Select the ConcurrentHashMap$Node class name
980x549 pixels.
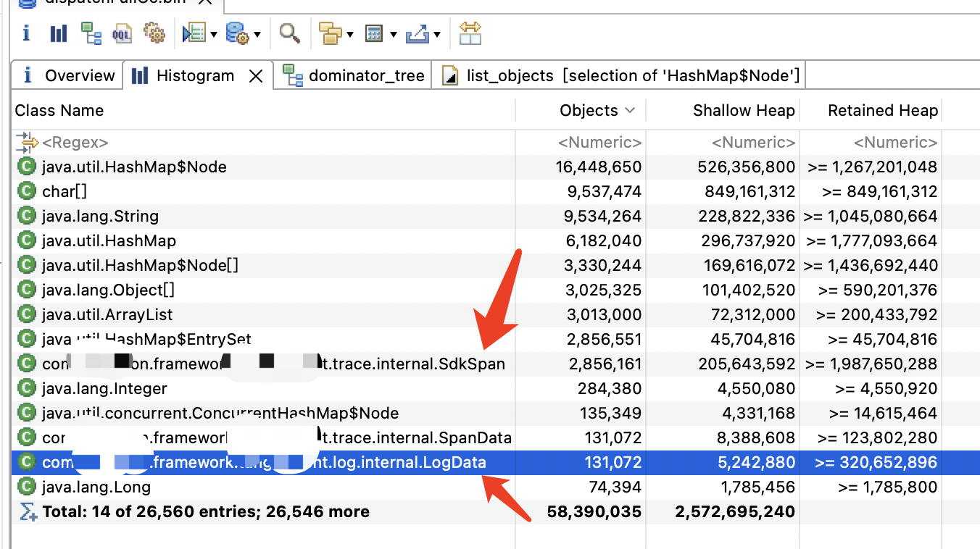(x=220, y=413)
